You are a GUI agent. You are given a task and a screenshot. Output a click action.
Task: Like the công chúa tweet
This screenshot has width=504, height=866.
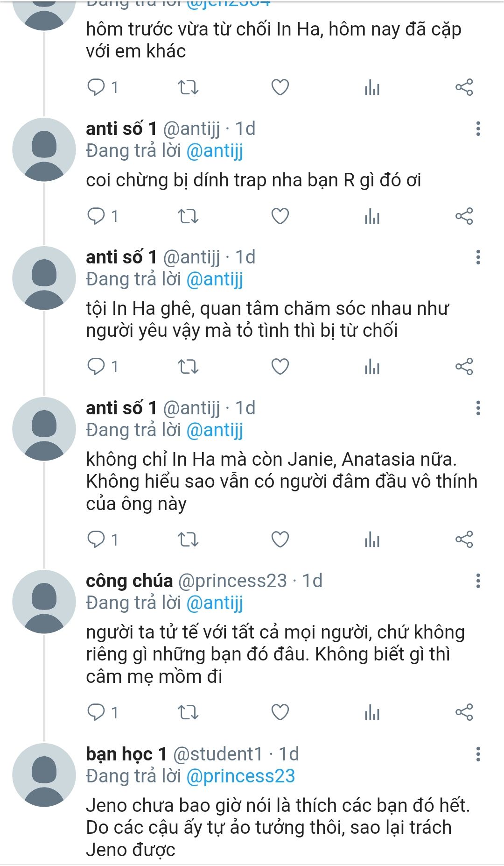point(280,712)
